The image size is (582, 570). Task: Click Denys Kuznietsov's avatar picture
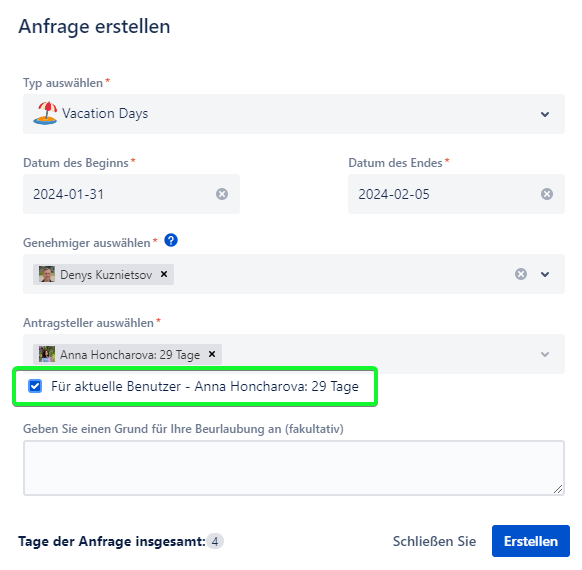point(47,274)
